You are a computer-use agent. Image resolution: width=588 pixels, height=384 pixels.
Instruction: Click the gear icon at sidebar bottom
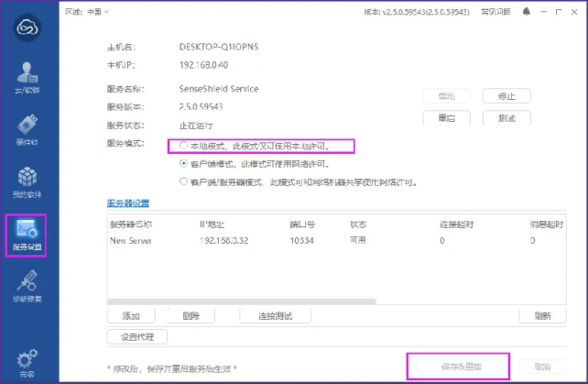pyautogui.click(x=26, y=360)
